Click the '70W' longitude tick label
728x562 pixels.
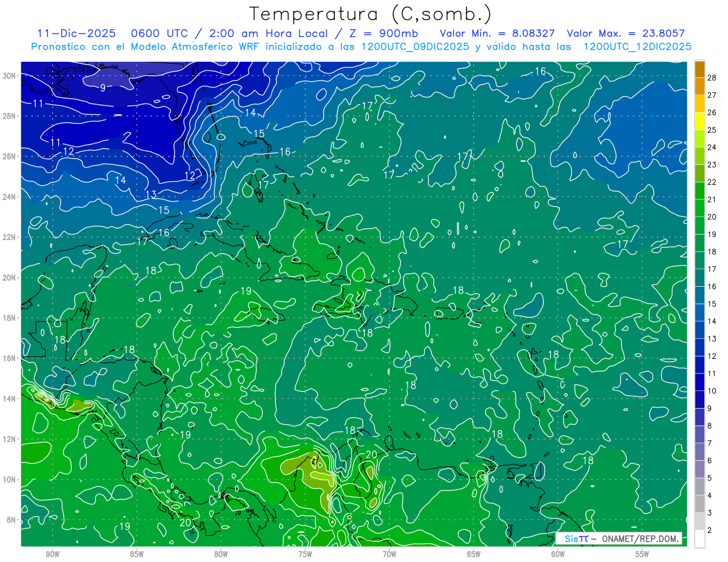pyautogui.click(x=389, y=554)
